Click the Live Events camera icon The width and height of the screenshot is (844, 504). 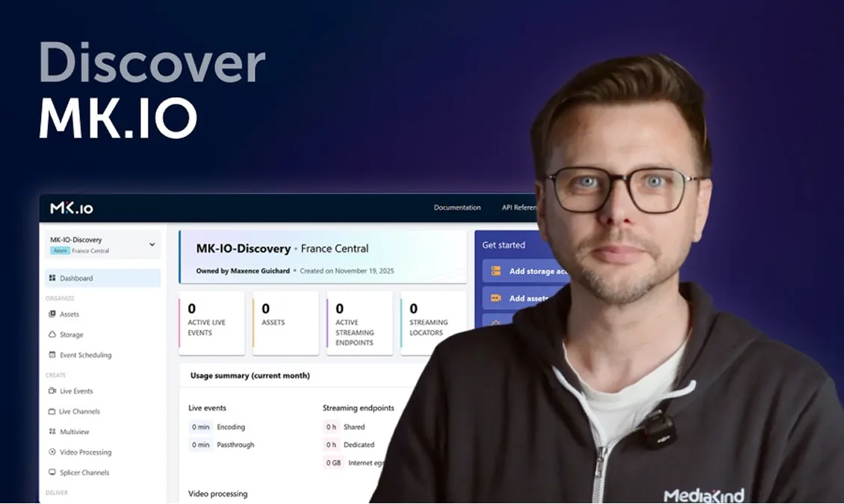point(52,391)
